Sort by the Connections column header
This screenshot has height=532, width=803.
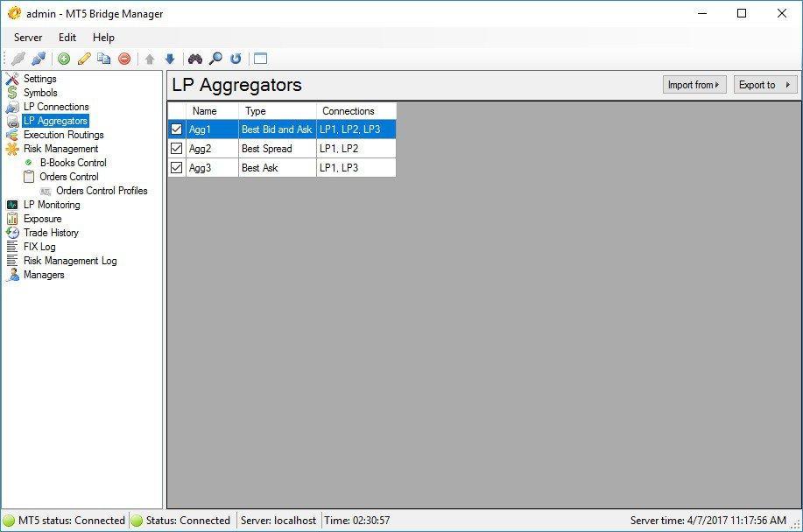(x=349, y=111)
